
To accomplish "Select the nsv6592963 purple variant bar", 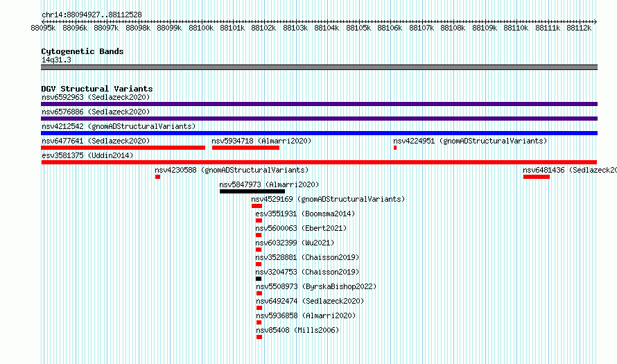I will tap(319, 104).
